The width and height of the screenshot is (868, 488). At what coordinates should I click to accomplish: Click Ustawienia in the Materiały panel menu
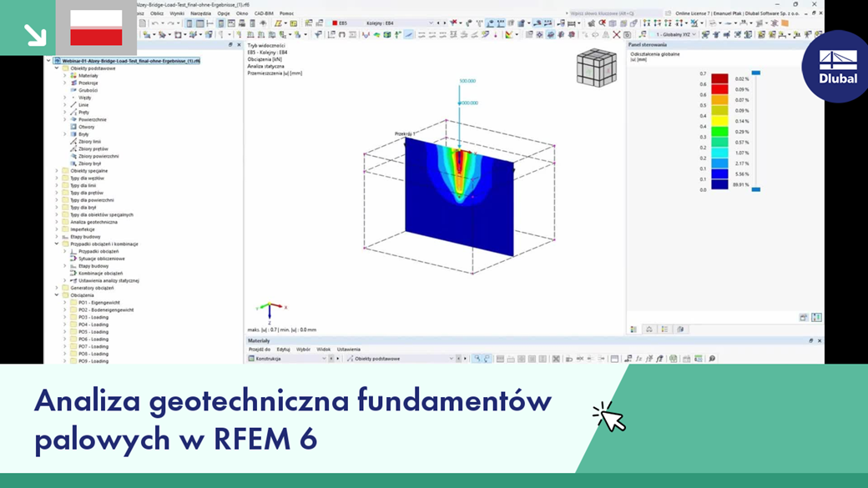click(348, 350)
